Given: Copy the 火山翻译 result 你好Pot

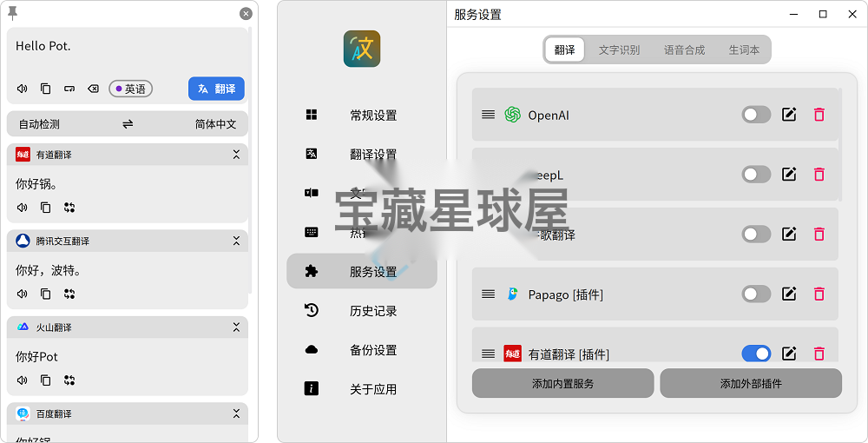Looking at the screenshot, I should [46, 380].
